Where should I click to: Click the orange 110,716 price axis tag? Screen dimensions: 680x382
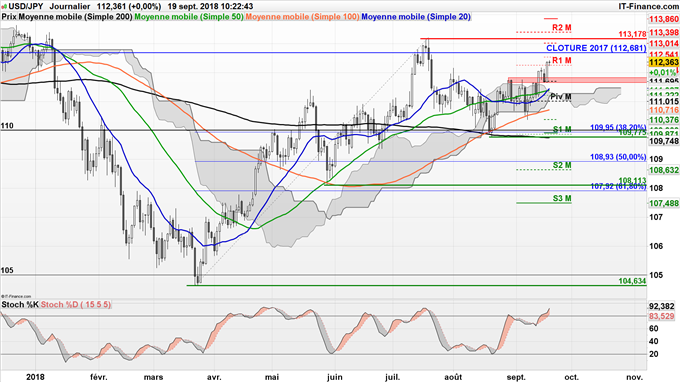coord(664,110)
